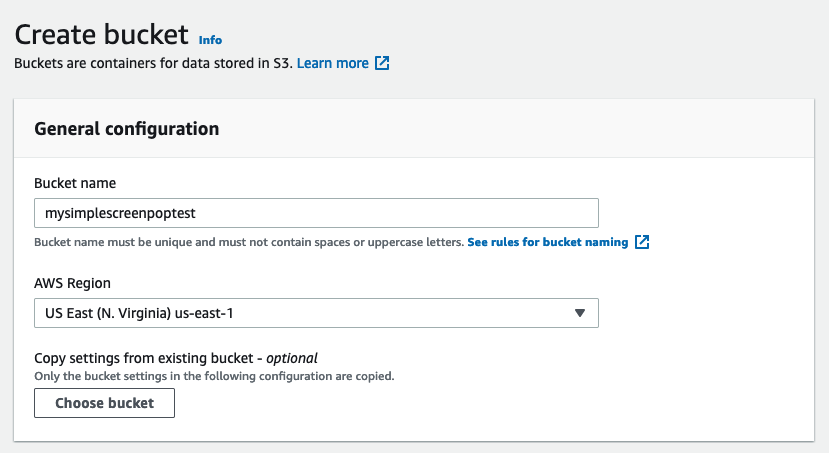Open the Learn more link
Viewport: 829px width, 453px height.
coord(332,63)
